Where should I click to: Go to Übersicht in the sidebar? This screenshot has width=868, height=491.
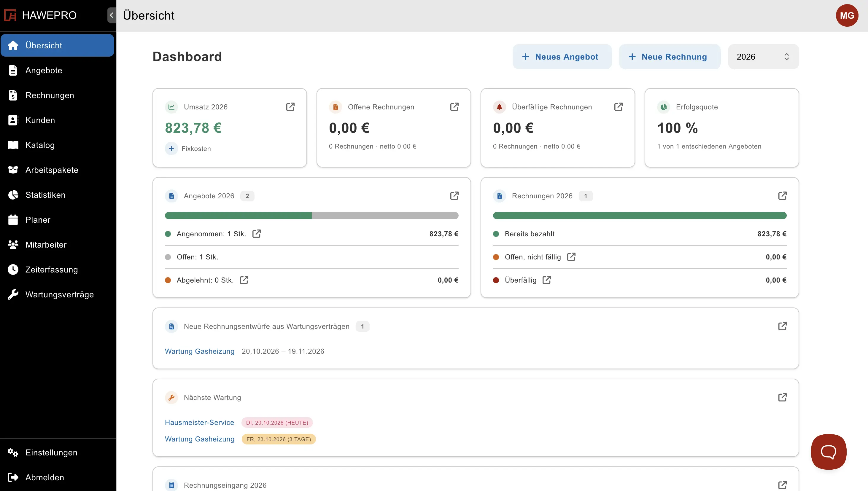[57, 45]
